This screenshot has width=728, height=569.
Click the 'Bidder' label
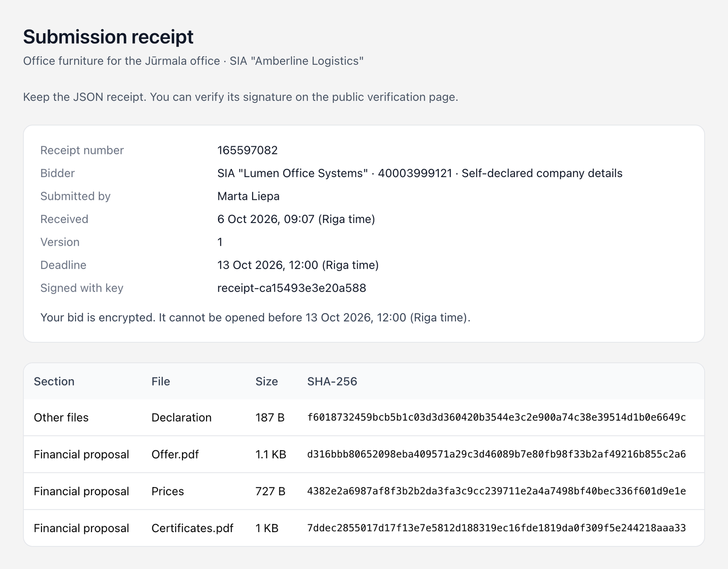coord(57,173)
